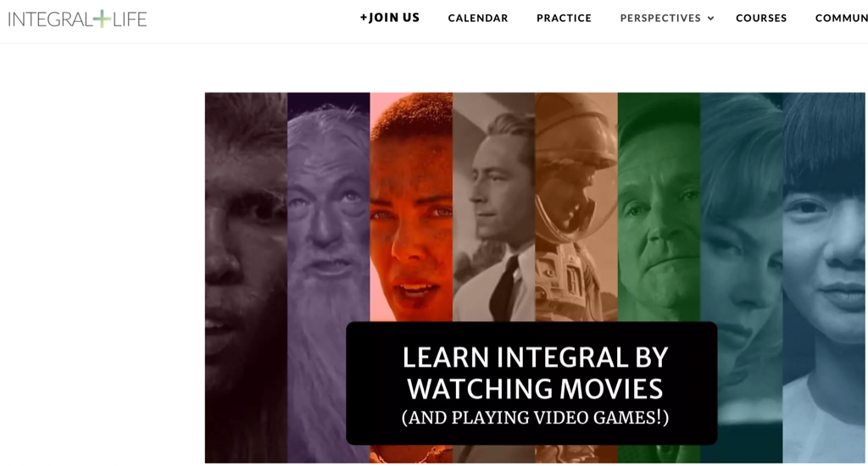The width and height of the screenshot is (868, 466).
Task: Click the dark werewolf face strip
Action: pyautogui.click(x=246, y=277)
